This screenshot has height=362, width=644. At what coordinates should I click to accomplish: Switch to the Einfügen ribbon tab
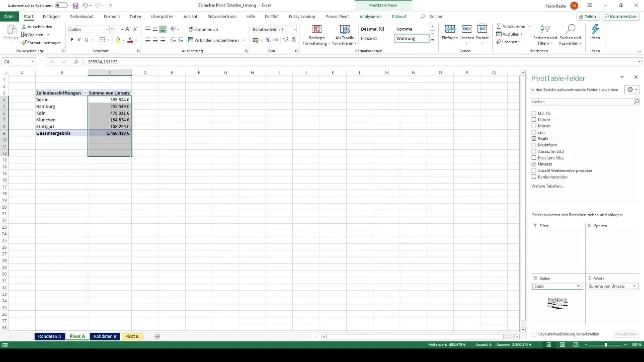pyautogui.click(x=51, y=17)
